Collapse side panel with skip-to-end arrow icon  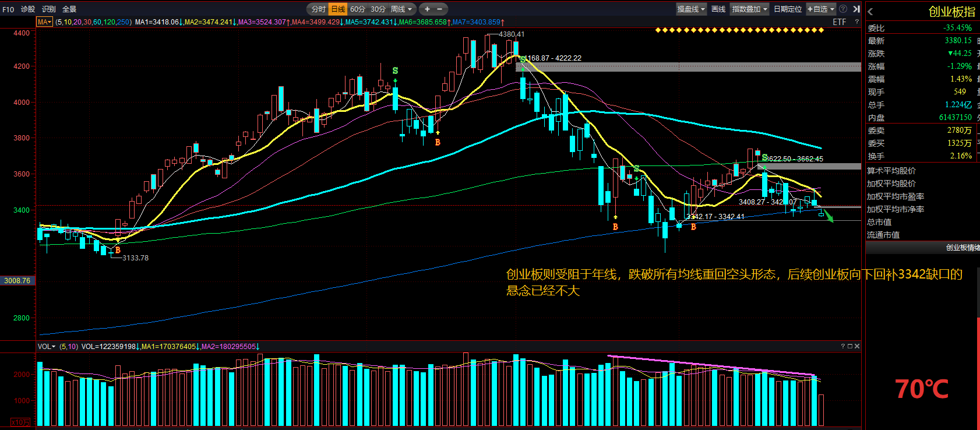856,9
